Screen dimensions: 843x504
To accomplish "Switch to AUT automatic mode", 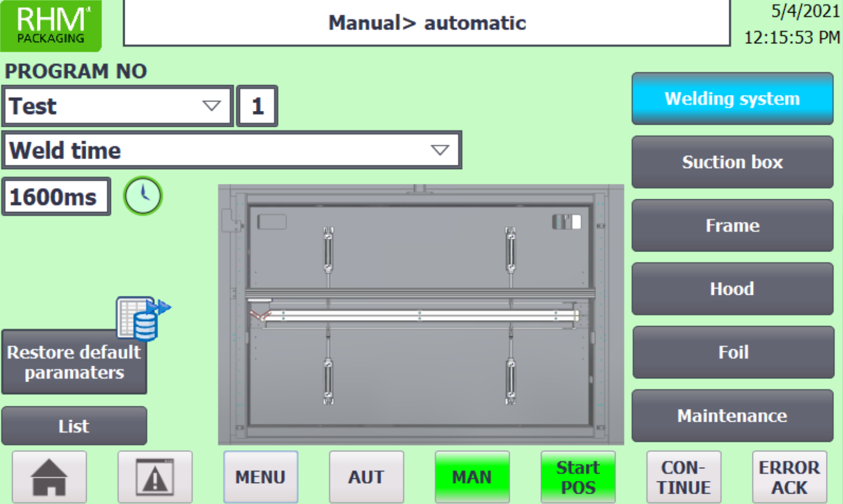I will [366, 477].
